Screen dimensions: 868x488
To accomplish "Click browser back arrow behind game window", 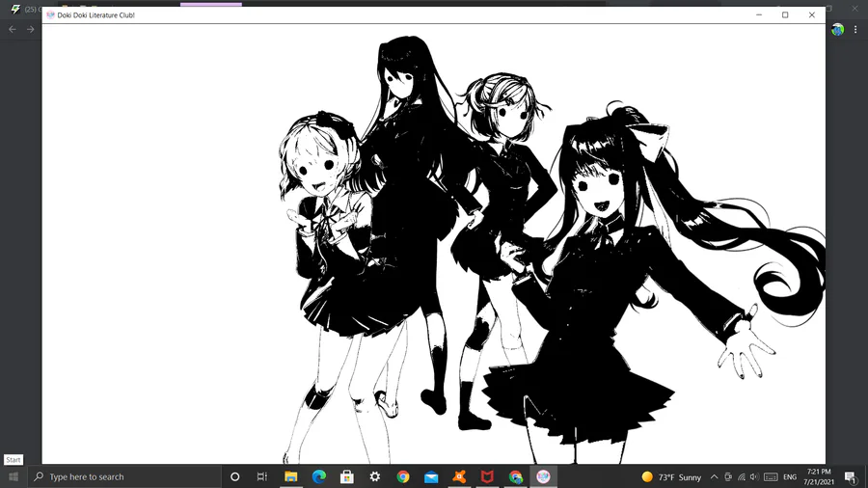I will tap(13, 29).
